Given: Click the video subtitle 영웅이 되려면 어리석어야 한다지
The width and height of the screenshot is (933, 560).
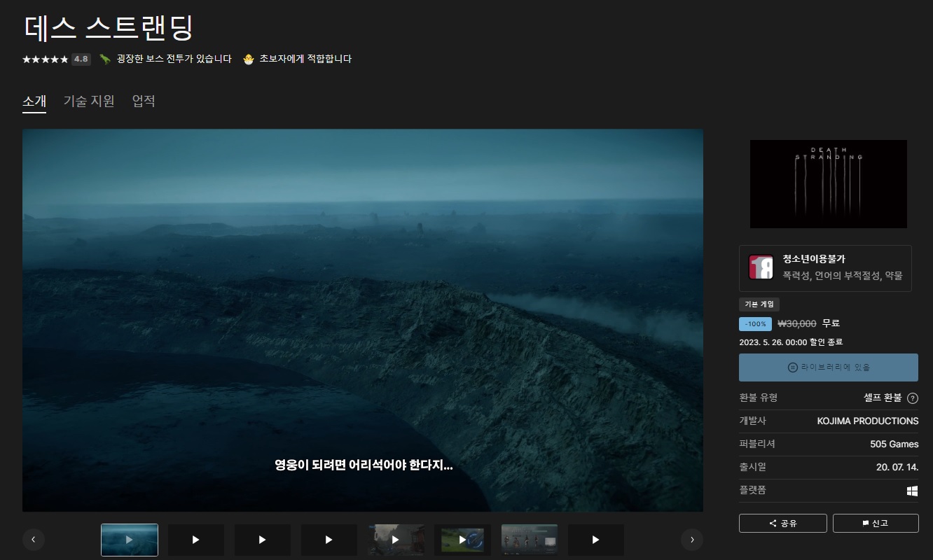Looking at the screenshot, I should point(364,465).
